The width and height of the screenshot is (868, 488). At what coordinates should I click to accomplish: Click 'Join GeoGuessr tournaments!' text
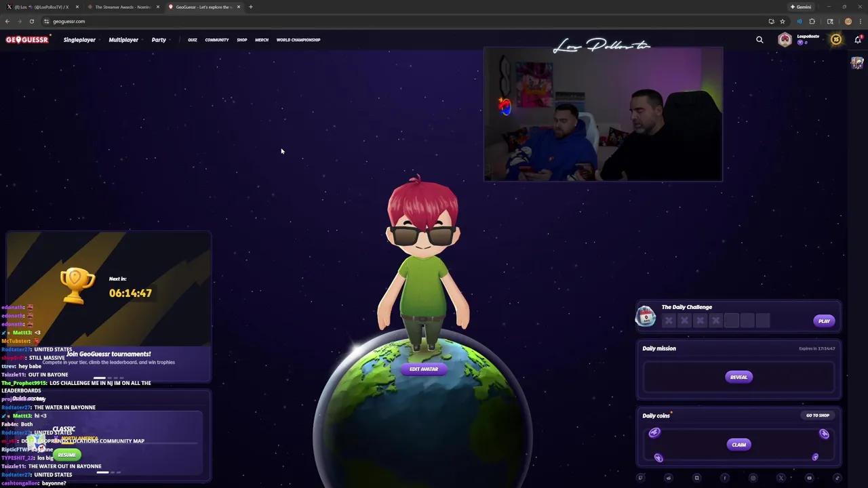click(x=108, y=354)
